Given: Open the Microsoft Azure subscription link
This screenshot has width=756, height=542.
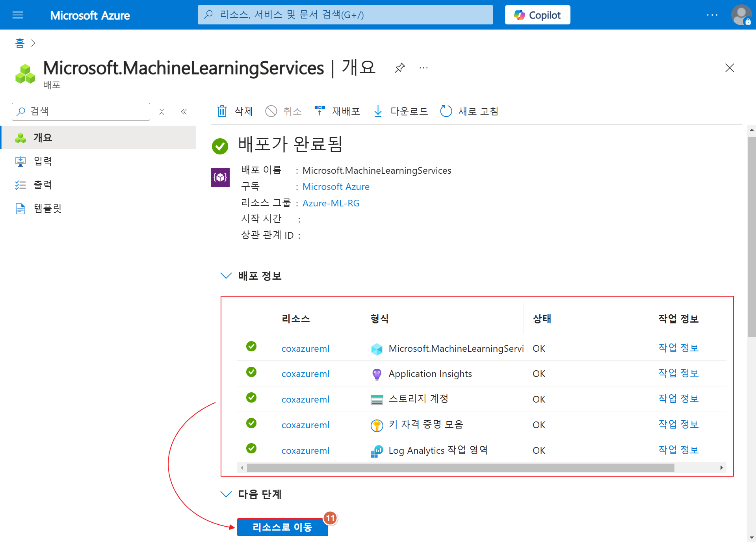Looking at the screenshot, I should pos(336,187).
